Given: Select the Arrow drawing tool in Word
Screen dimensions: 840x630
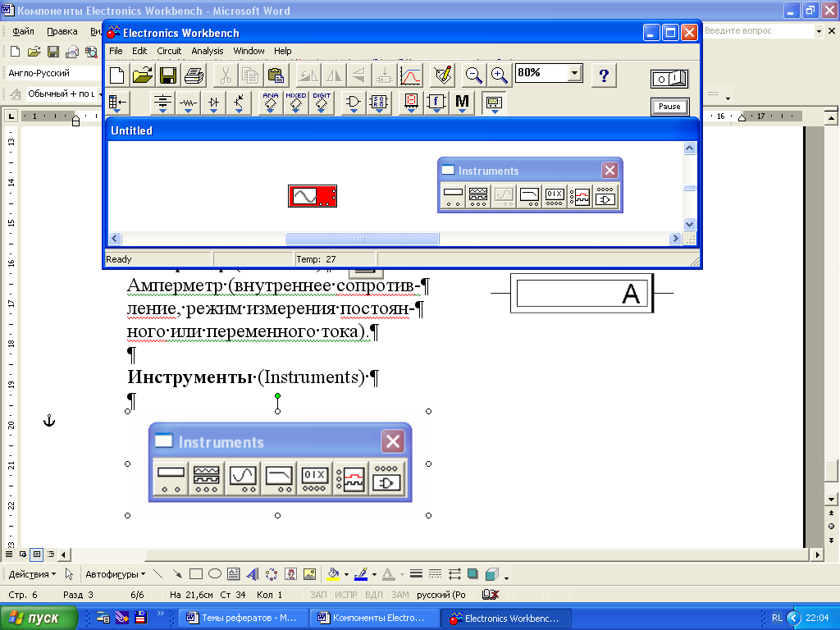Looking at the screenshot, I should (177, 574).
